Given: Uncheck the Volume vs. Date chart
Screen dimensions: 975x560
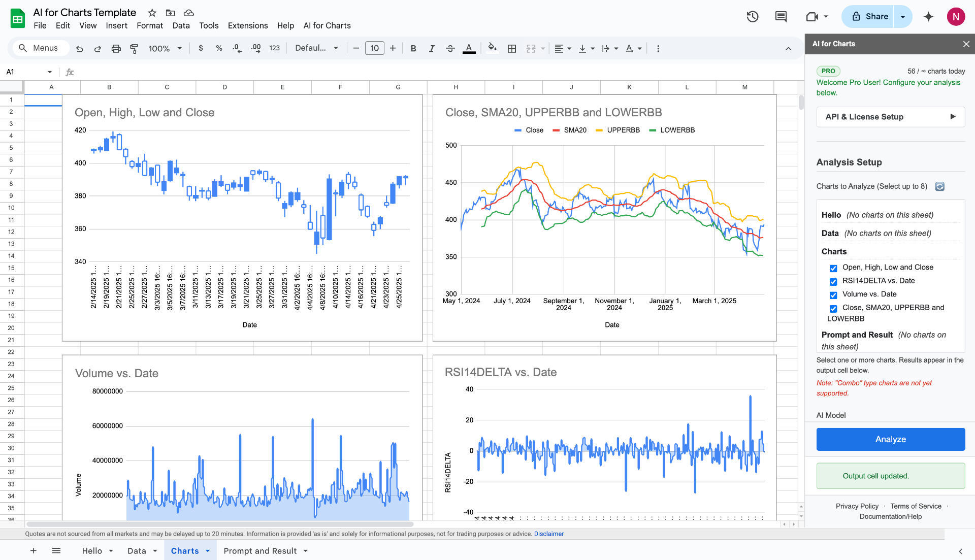Looking at the screenshot, I should pos(833,295).
